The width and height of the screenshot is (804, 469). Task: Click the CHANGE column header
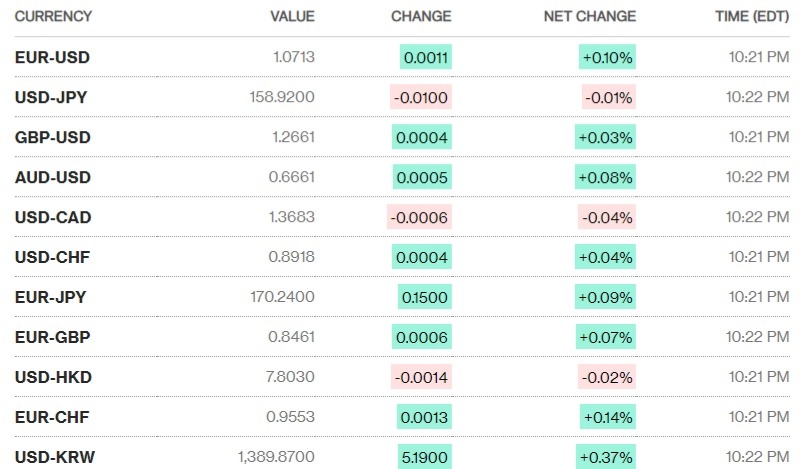(x=421, y=16)
